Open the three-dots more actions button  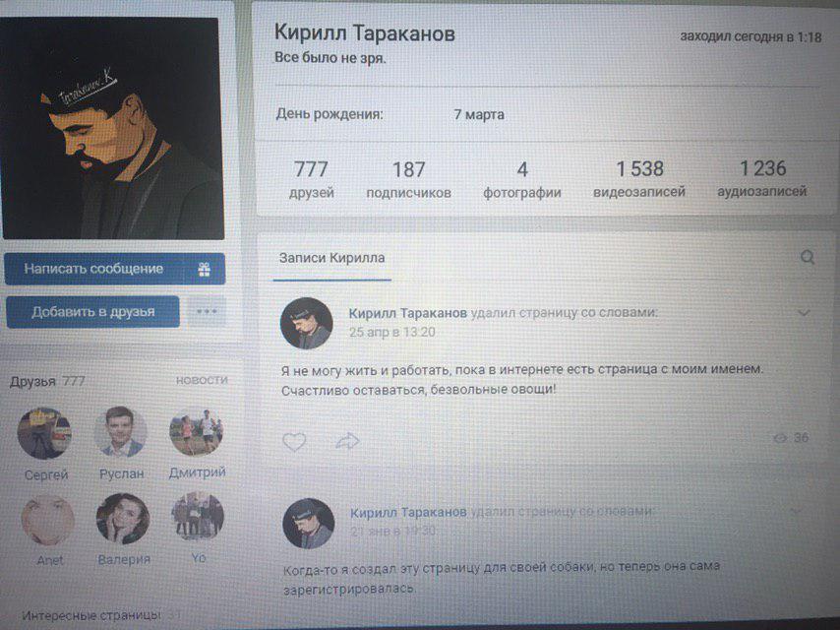(207, 311)
